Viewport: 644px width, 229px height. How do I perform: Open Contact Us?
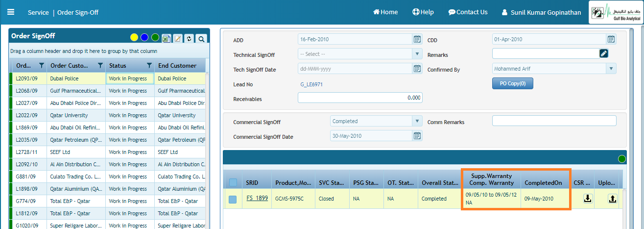(x=468, y=12)
